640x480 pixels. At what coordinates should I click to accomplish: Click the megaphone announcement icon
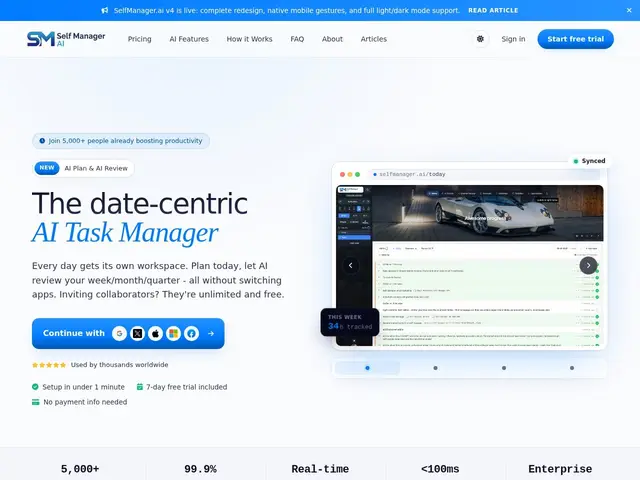click(x=105, y=10)
